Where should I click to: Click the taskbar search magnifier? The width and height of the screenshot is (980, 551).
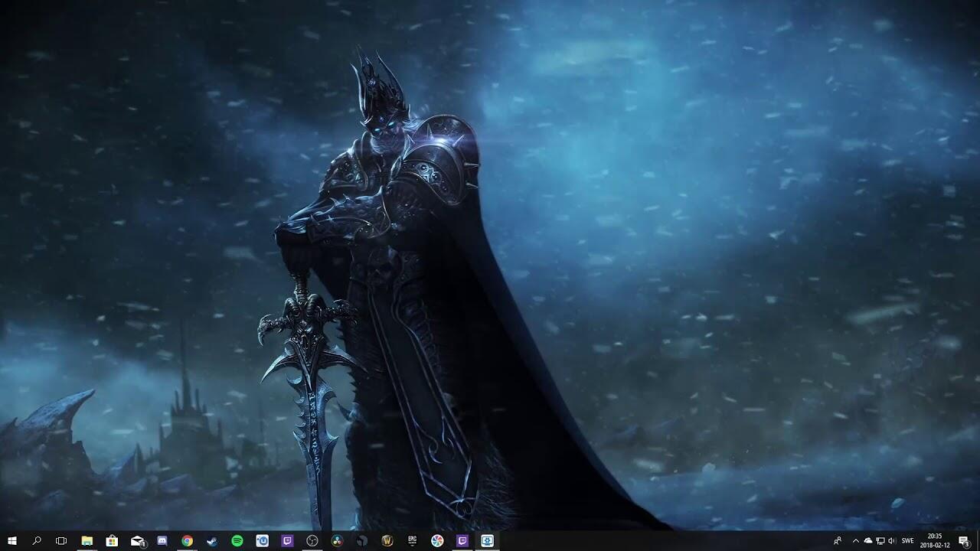(37, 541)
